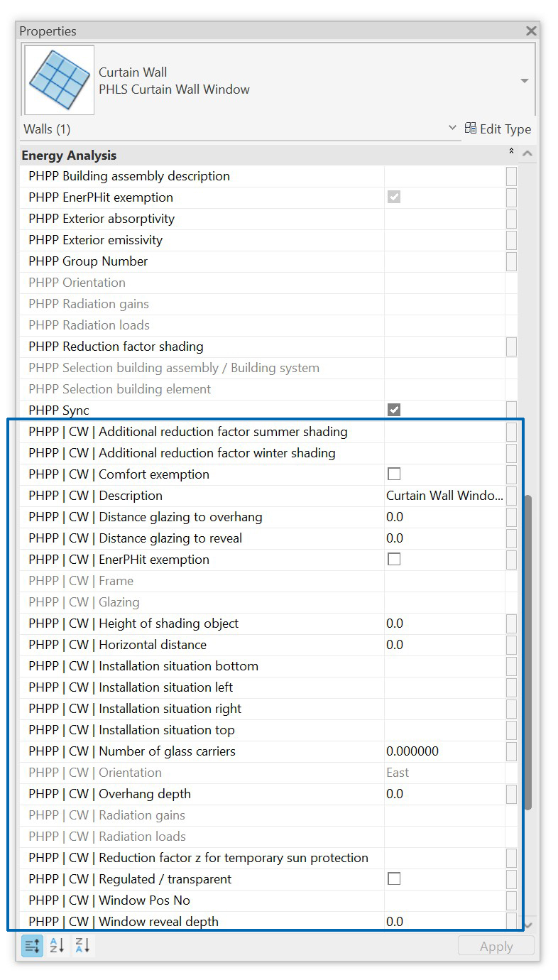Click associate button for PHPP Reduction factor shading

pyautogui.click(x=511, y=347)
